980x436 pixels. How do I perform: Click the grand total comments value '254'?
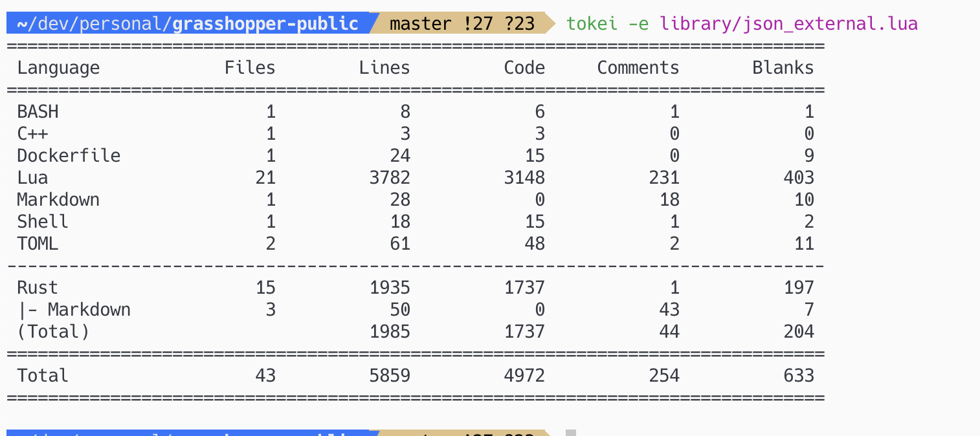click(664, 376)
